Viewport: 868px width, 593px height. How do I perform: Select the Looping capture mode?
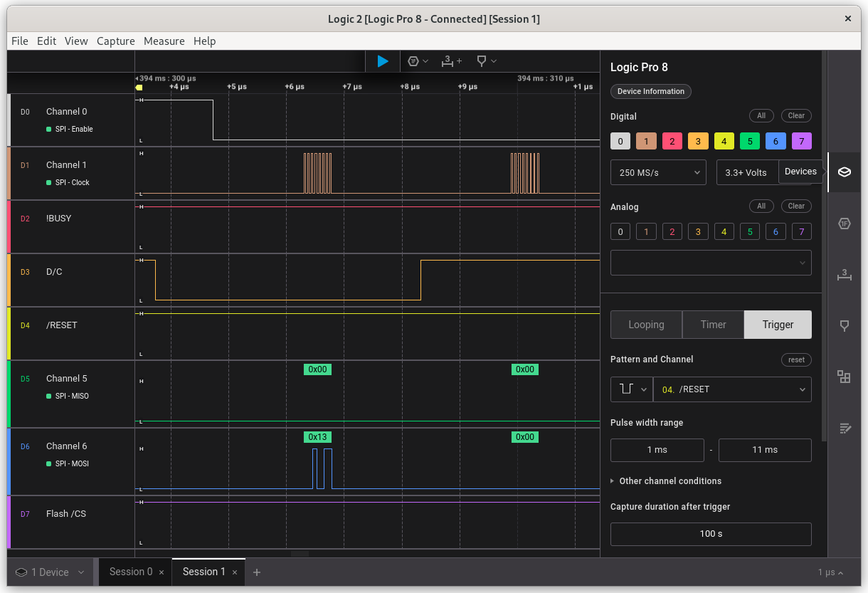[x=646, y=325]
